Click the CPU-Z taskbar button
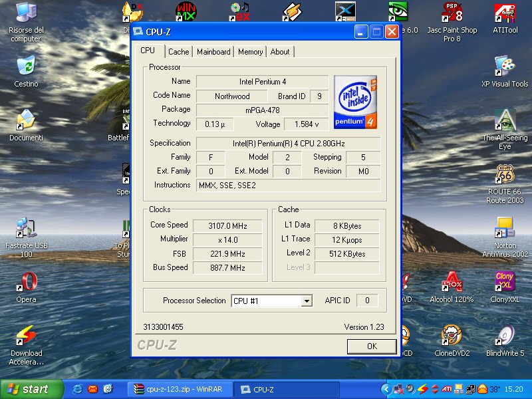 click(x=287, y=389)
